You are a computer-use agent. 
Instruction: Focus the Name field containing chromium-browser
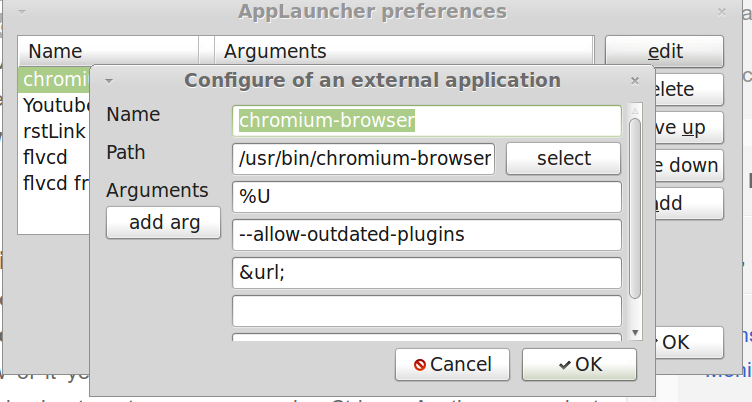[427, 120]
